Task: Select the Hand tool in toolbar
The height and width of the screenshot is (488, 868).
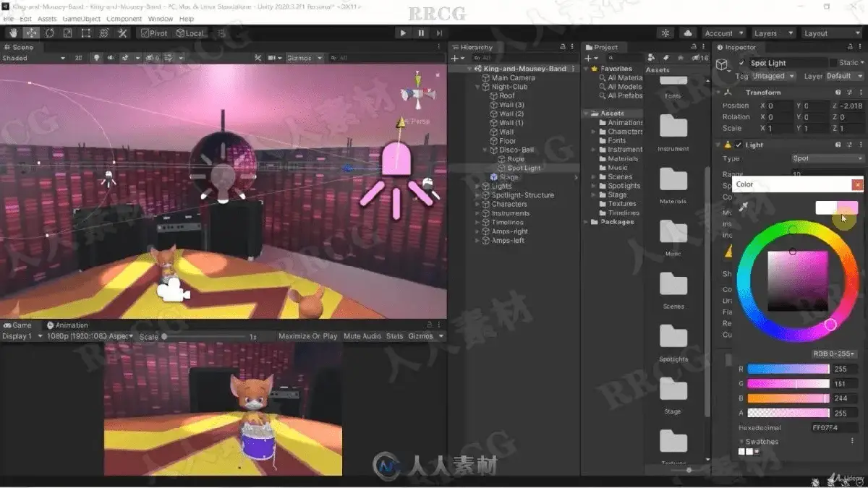Action: [14, 33]
